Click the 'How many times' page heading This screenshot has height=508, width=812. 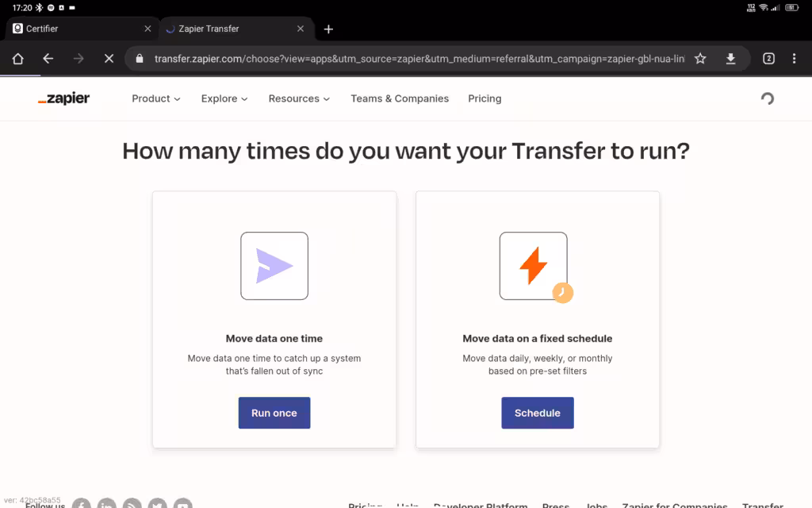tap(406, 152)
